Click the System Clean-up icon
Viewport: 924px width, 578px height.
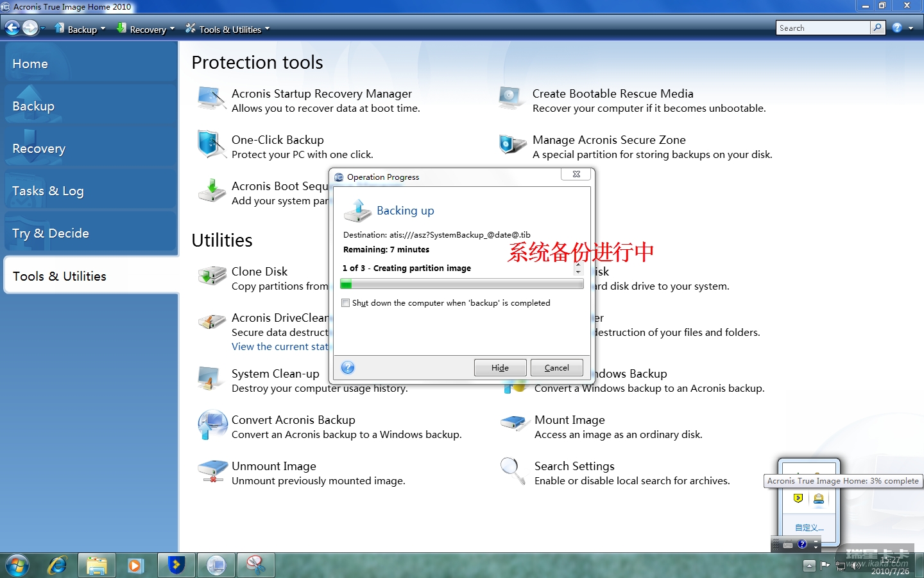click(209, 378)
